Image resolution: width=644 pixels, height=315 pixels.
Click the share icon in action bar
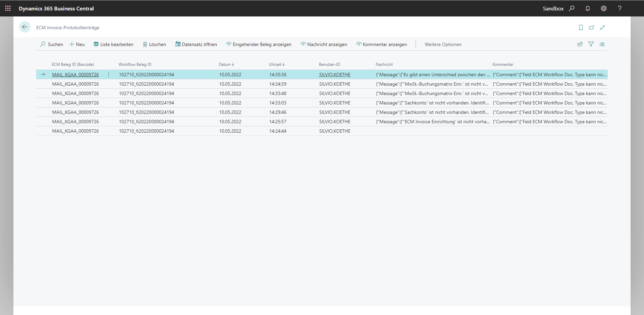click(580, 44)
